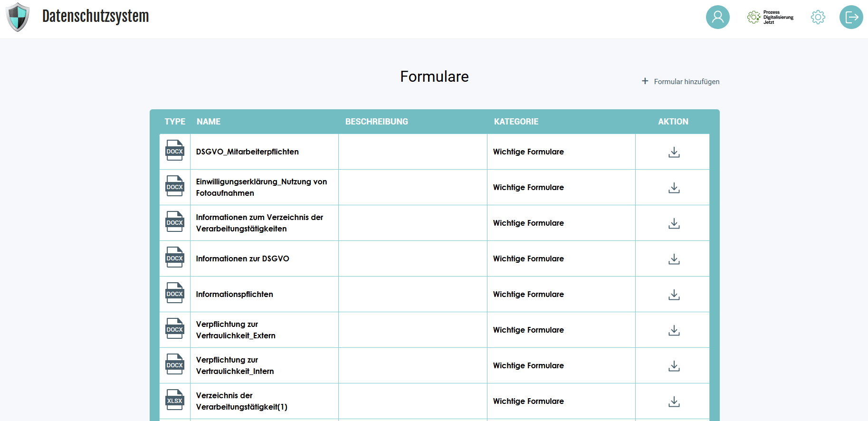This screenshot has width=868, height=421.
Task: Click the Prozess Digitalisierung Jetzt logo
Action: coord(771,17)
